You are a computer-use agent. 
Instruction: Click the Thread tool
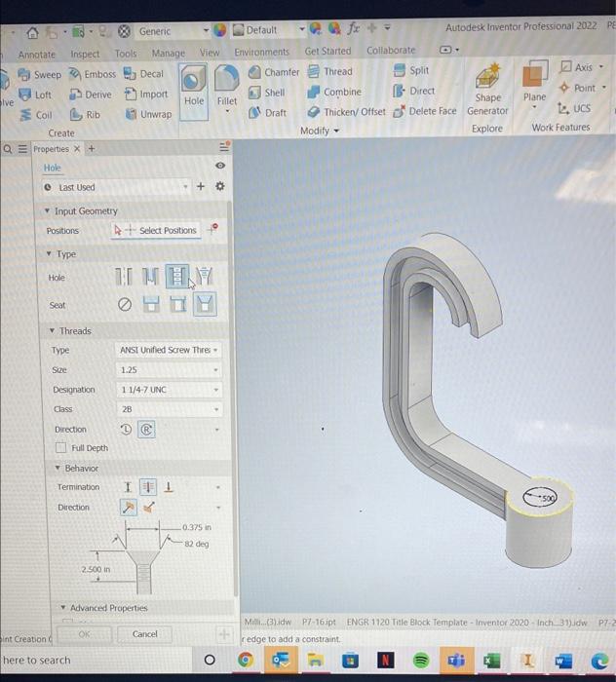pos(329,71)
